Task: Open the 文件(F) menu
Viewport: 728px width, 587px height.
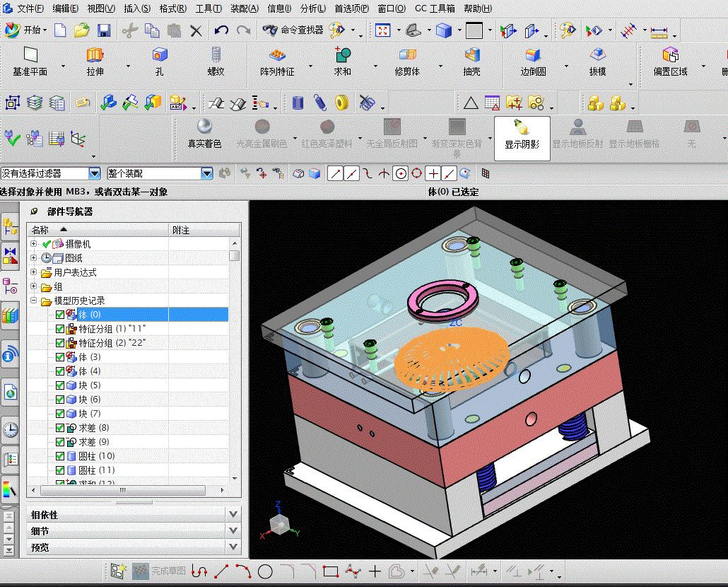Action: tap(30, 8)
